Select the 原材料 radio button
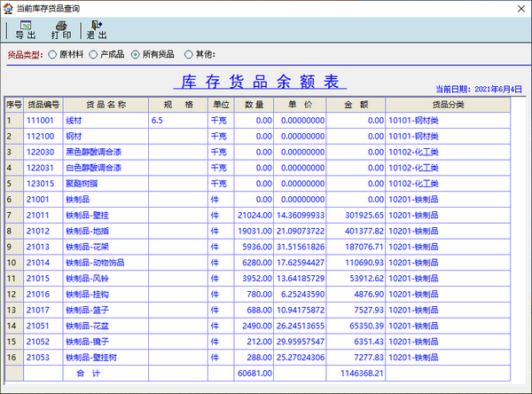The width and height of the screenshot is (532, 394). 53,55
